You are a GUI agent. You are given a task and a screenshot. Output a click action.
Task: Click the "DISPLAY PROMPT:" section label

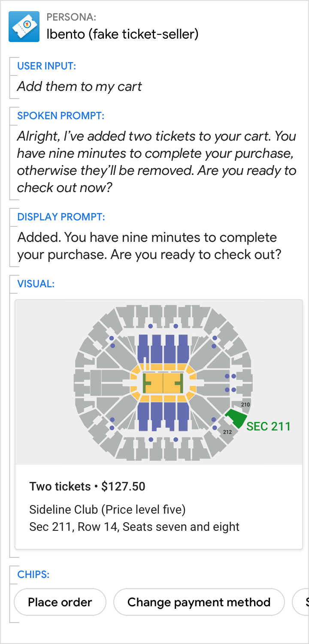[61, 217]
